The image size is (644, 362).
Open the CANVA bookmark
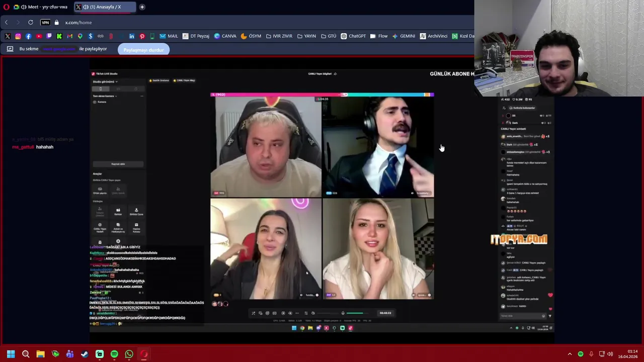pos(225,36)
